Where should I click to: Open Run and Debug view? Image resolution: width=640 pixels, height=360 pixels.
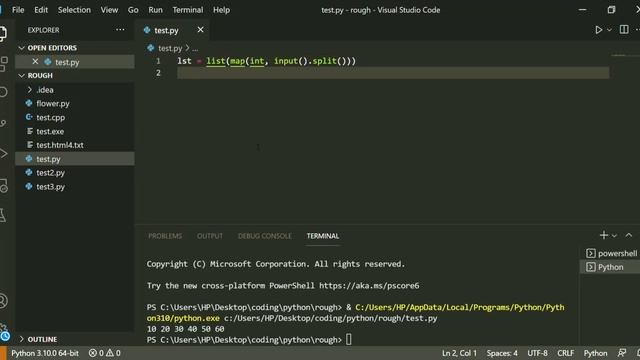point(3,154)
